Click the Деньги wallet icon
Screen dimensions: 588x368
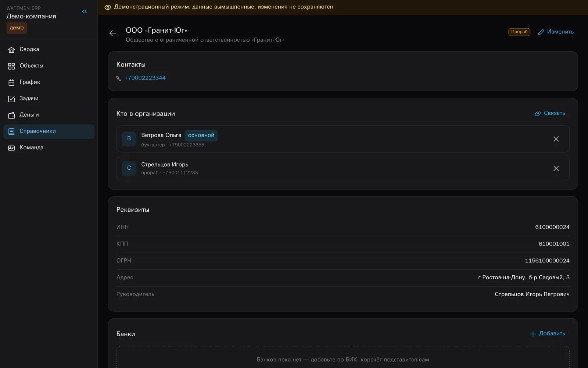(x=11, y=115)
